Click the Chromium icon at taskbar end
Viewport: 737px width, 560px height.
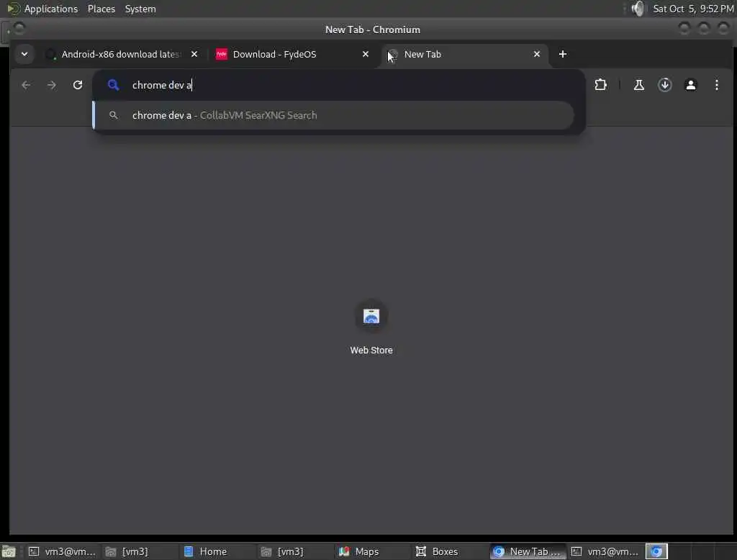656,551
